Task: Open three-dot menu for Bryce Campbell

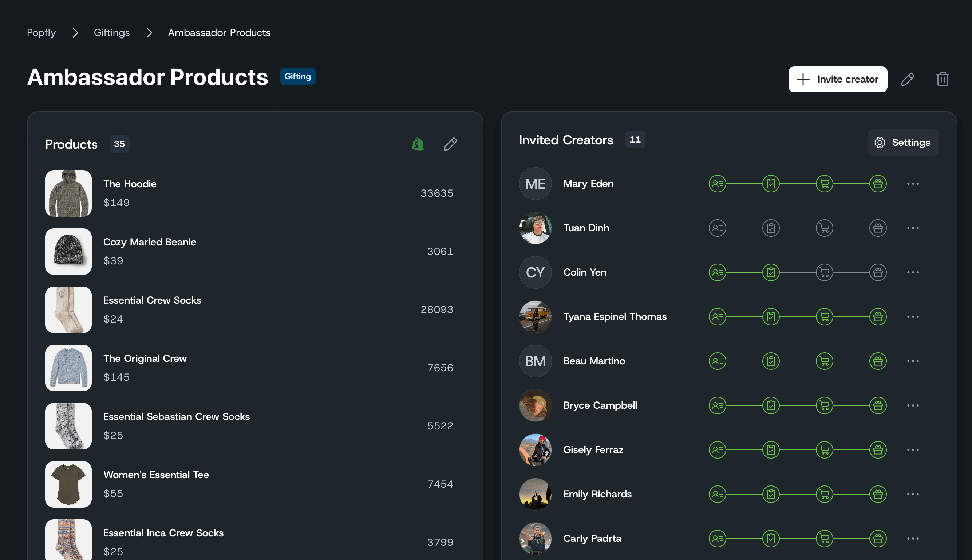Action: [x=912, y=405]
